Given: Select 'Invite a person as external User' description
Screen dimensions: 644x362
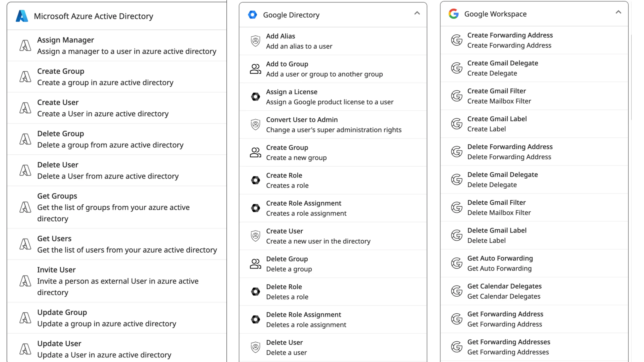Looking at the screenshot, I should pos(118,287).
